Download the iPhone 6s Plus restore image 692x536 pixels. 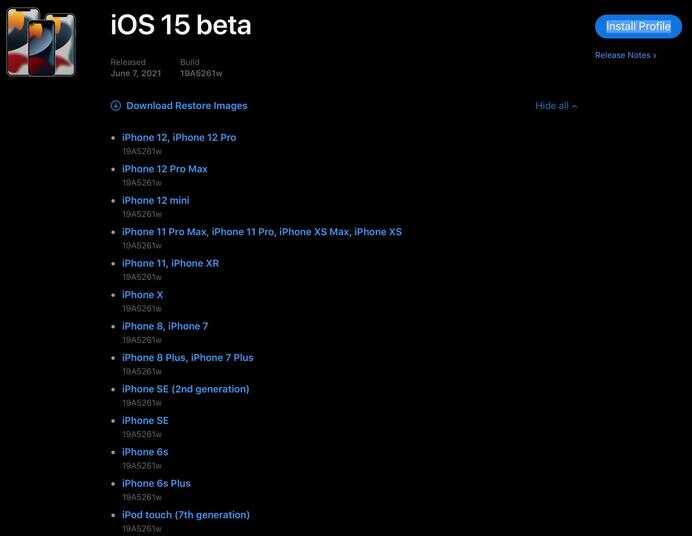(156, 484)
